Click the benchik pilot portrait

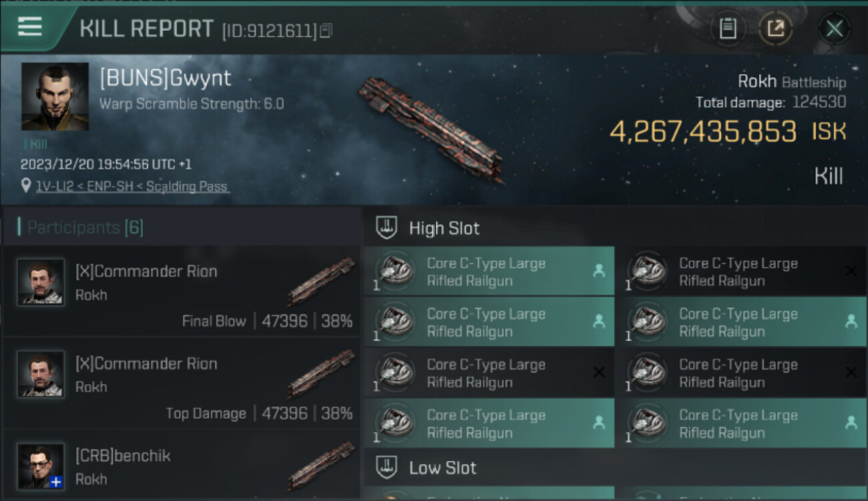pos(41,466)
